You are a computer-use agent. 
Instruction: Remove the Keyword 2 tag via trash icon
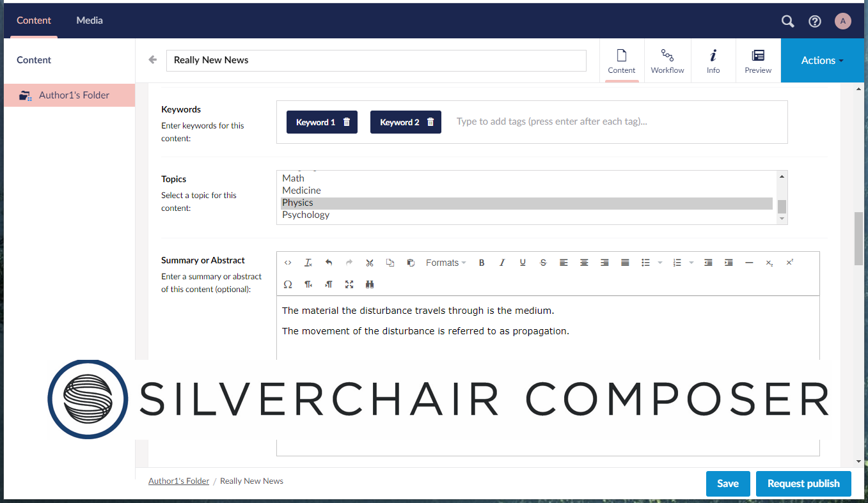[430, 122]
